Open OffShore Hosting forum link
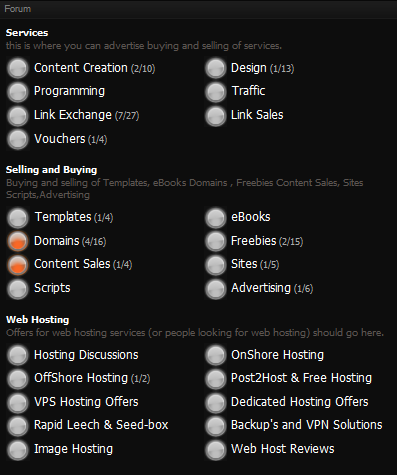Image resolution: width=397 pixels, height=475 pixels. pos(81,378)
